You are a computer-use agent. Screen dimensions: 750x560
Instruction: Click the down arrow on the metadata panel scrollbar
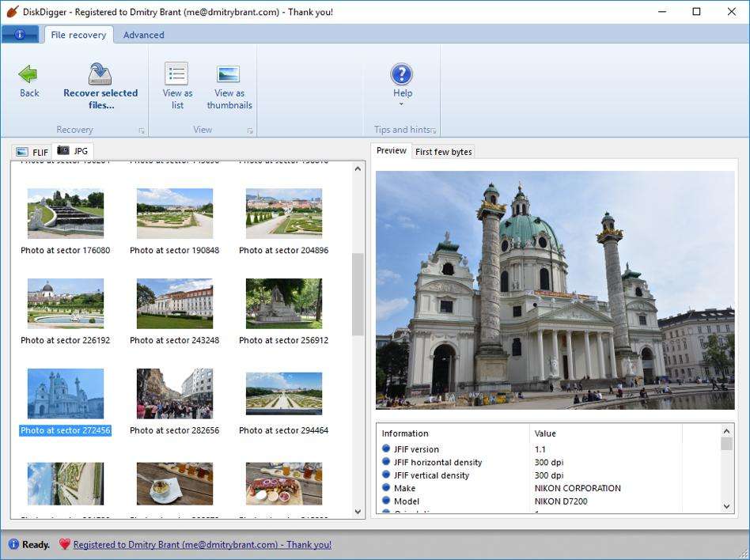[x=727, y=506]
